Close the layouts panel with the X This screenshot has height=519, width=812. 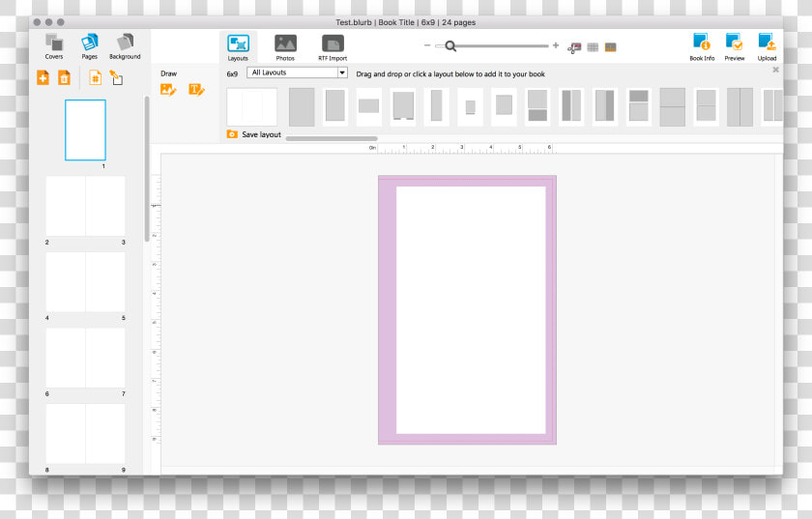(775, 70)
